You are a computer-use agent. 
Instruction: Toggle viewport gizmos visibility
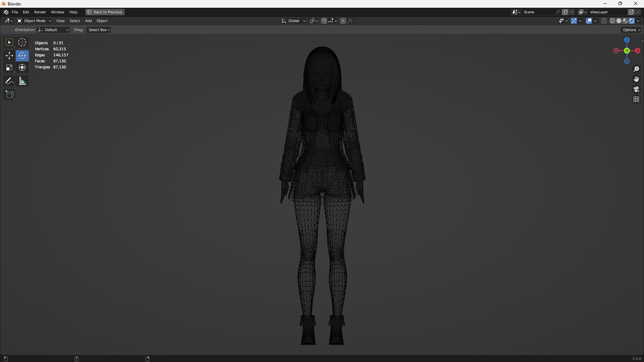[574, 21]
